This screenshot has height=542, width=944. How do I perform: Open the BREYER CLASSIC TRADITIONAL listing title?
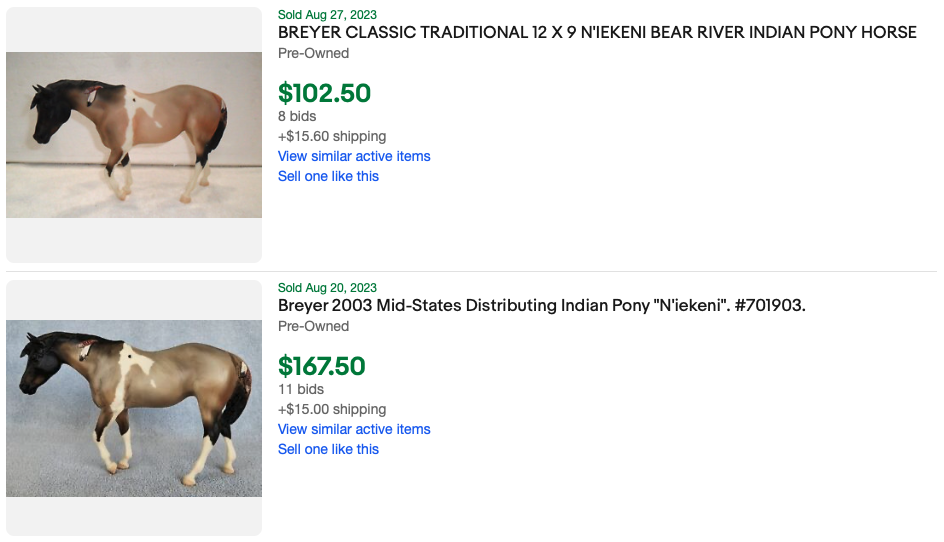[597, 32]
